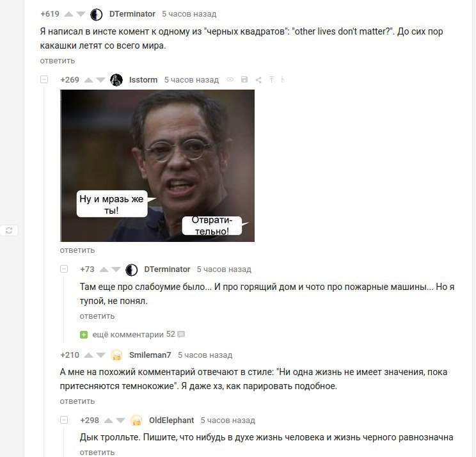The height and width of the screenshot is (457, 476).
Task: Open the DTerminator profile on the top comment
Action: point(132,14)
